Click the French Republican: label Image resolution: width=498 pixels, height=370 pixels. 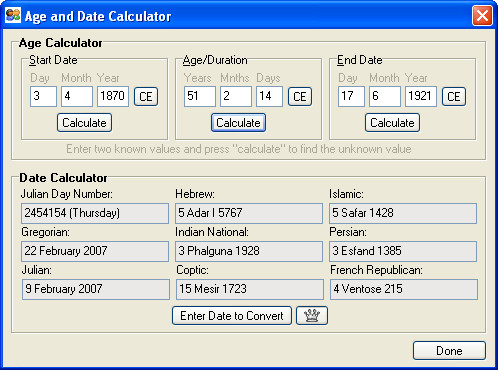[376, 270]
